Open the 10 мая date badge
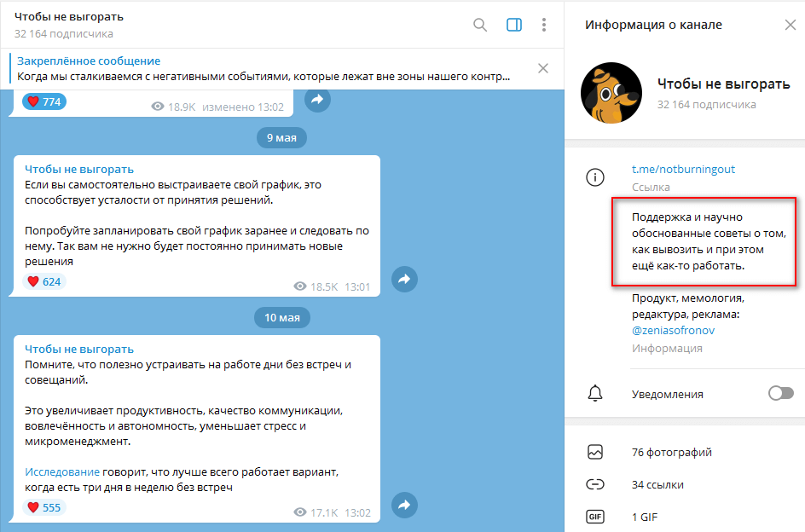Screen dimensions: 805x532 281,317
